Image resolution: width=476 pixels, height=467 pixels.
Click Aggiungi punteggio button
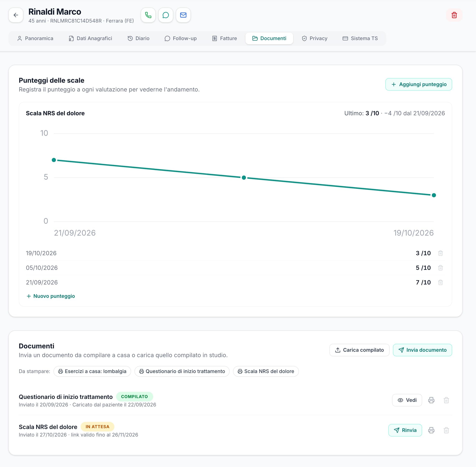pyautogui.click(x=419, y=84)
